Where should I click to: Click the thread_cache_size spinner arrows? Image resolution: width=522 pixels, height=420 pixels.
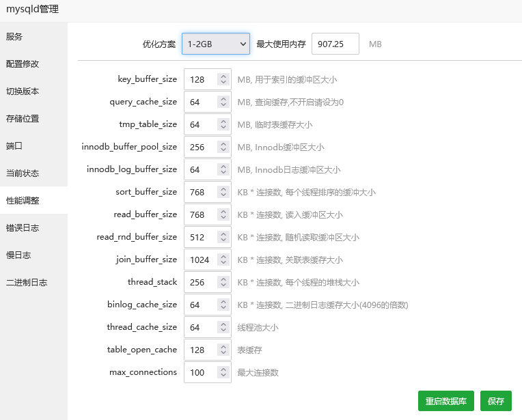pyautogui.click(x=223, y=327)
